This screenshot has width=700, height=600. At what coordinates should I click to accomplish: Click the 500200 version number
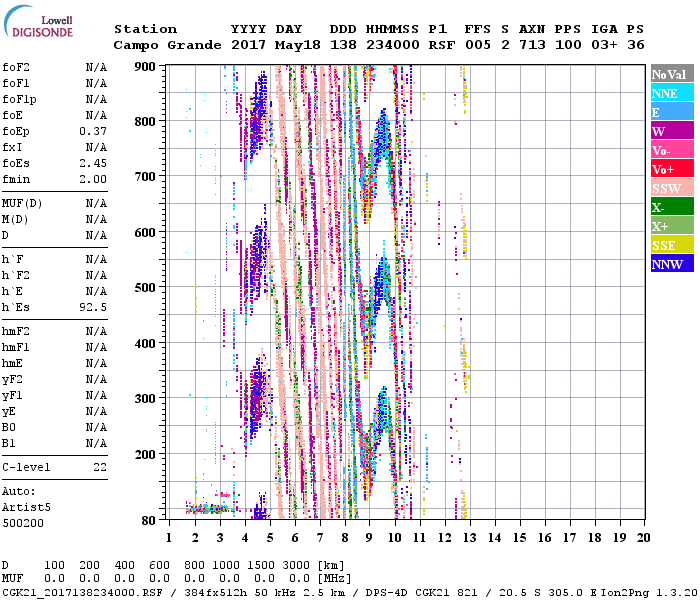coord(23,523)
